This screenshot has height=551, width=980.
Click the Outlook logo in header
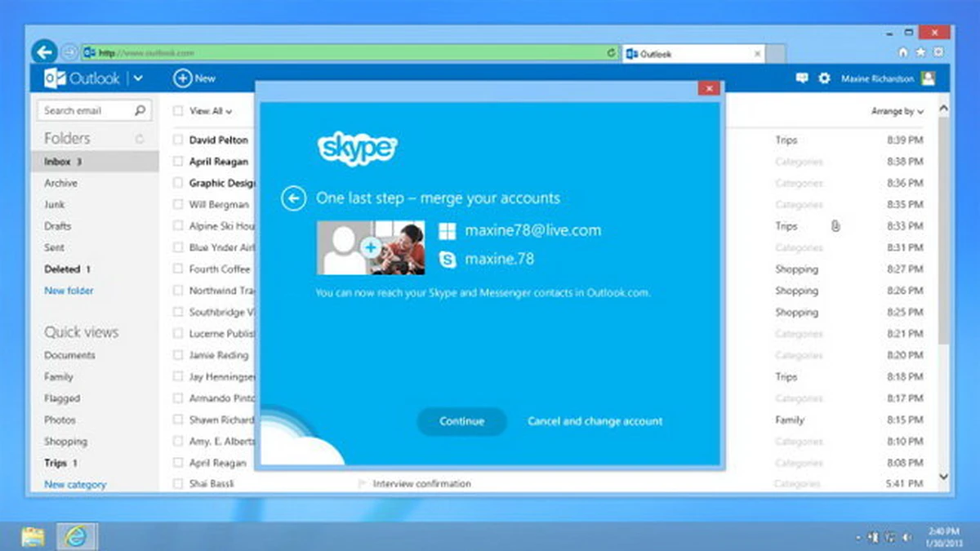click(82, 78)
